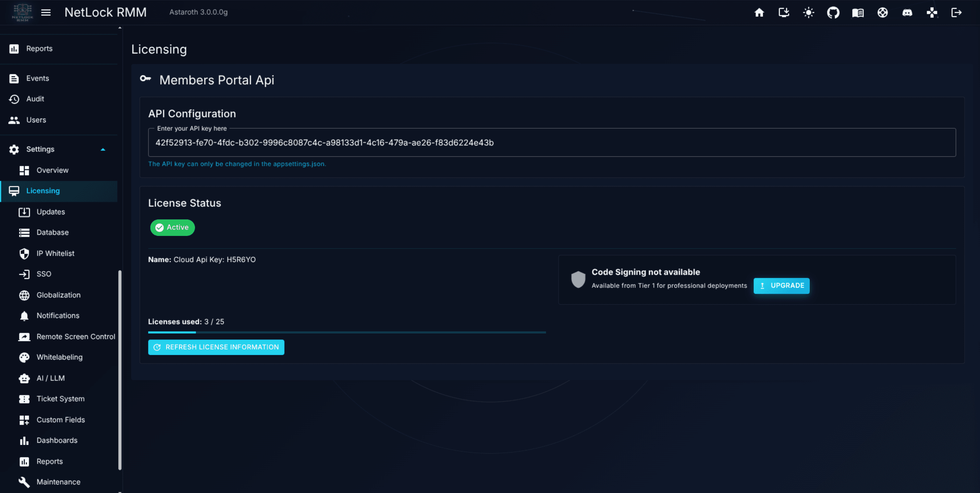Image resolution: width=980 pixels, height=493 pixels.
Task: Click the Maintenance wrench icon
Action: [24, 482]
